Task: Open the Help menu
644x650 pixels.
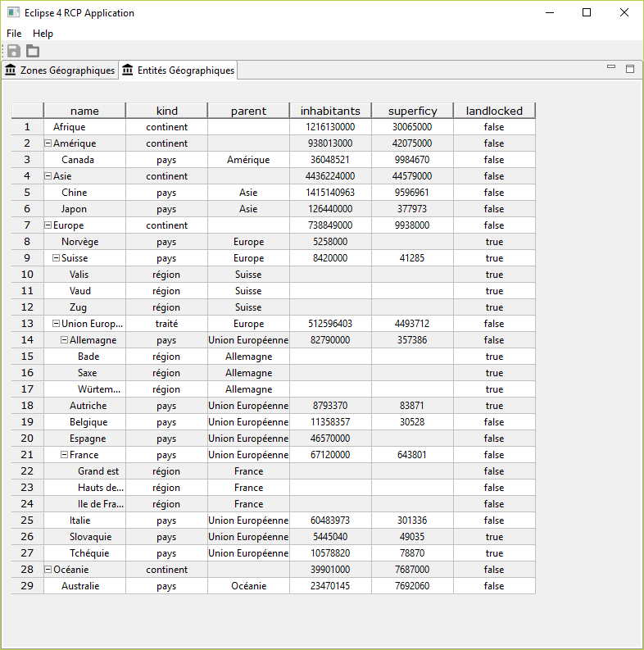Action: tap(43, 33)
